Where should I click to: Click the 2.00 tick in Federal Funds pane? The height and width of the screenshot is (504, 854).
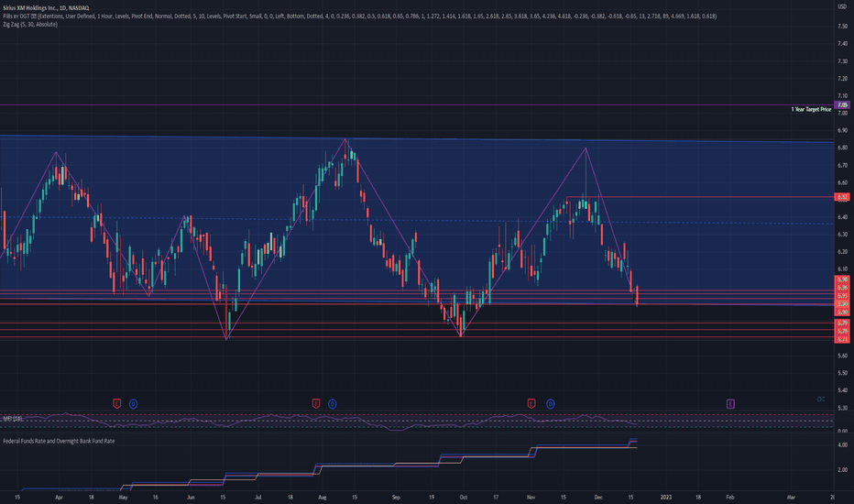[x=842, y=470]
